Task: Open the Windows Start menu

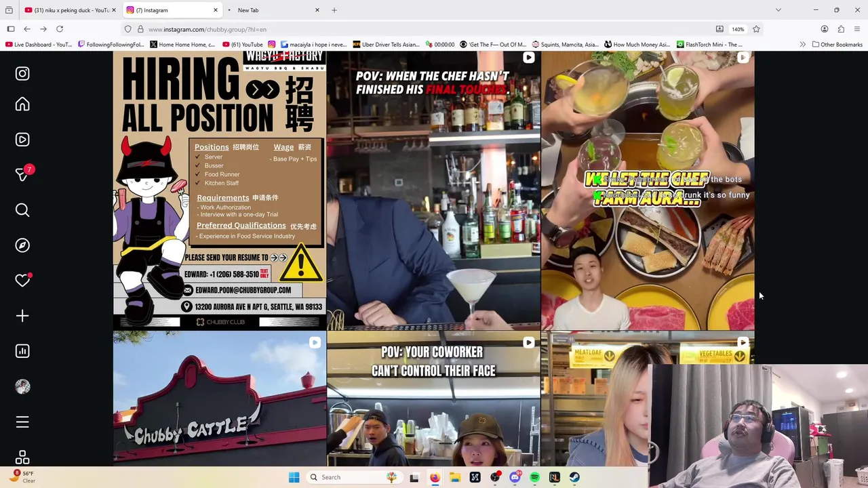Action: click(294, 477)
